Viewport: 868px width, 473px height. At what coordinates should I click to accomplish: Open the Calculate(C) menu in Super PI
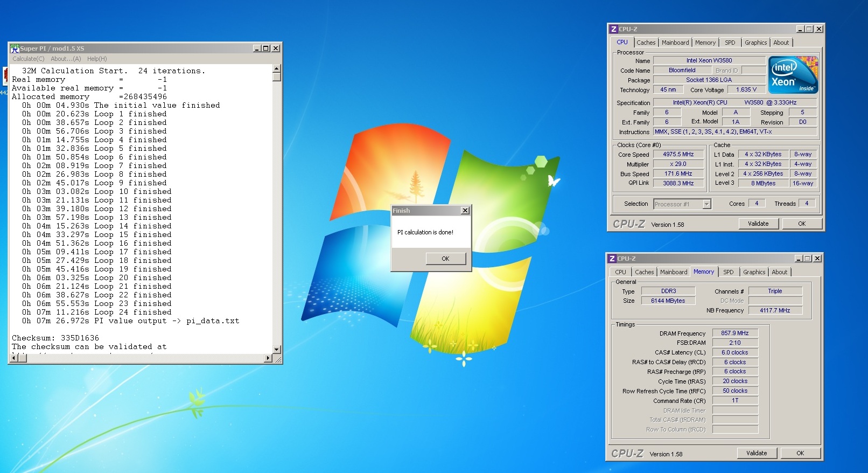tap(29, 59)
